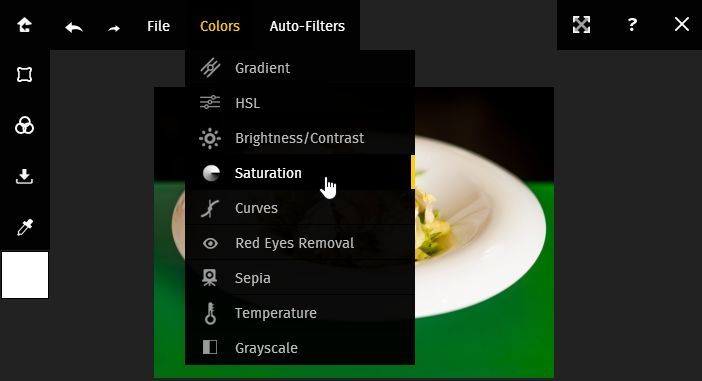Expand the Auto-Filters menu
This screenshot has height=381, width=702.
(307, 26)
